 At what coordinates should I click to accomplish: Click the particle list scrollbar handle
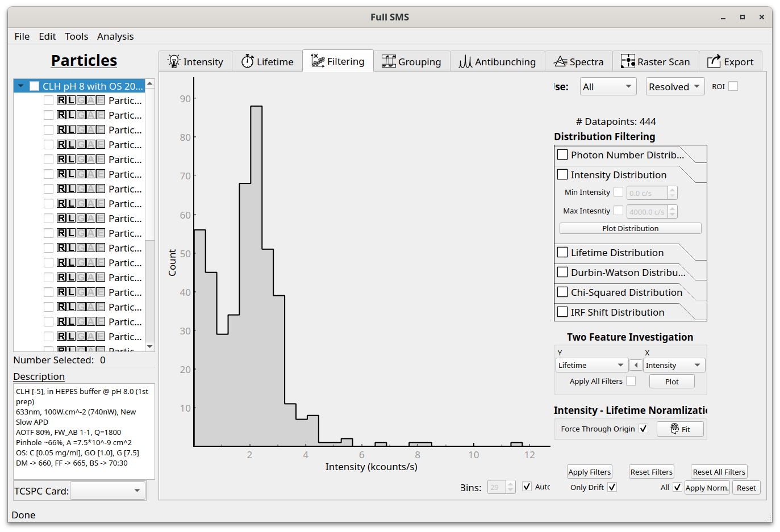150,165
